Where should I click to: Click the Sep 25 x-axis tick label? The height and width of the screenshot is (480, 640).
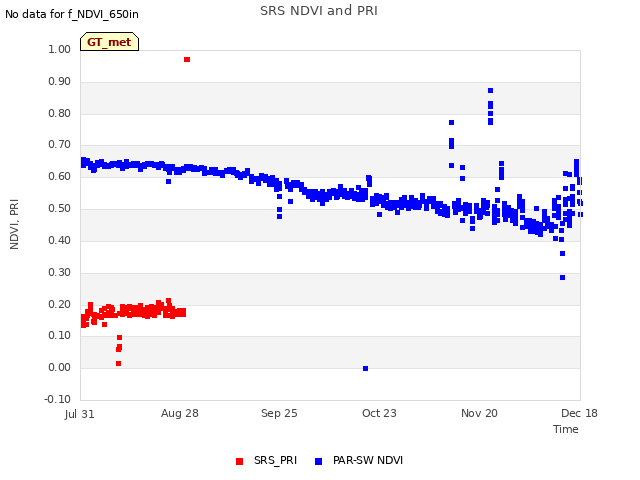pyautogui.click(x=279, y=413)
